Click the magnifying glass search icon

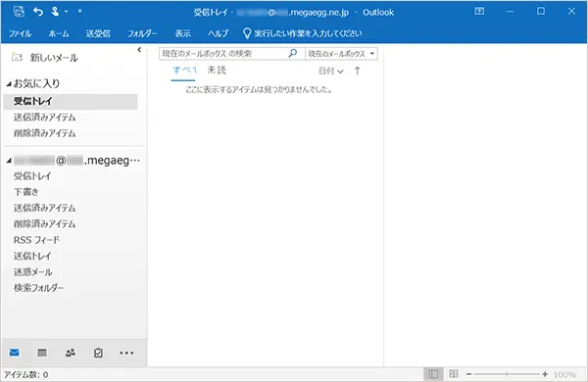[x=293, y=53]
